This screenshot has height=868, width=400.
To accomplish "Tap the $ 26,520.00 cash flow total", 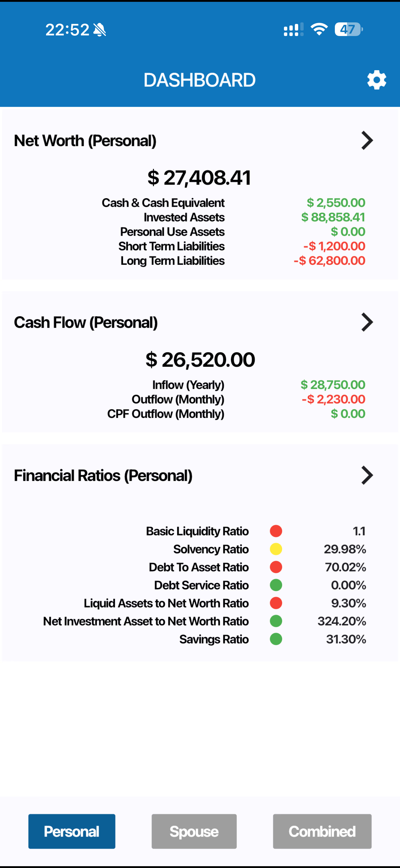I will tap(200, 360).
